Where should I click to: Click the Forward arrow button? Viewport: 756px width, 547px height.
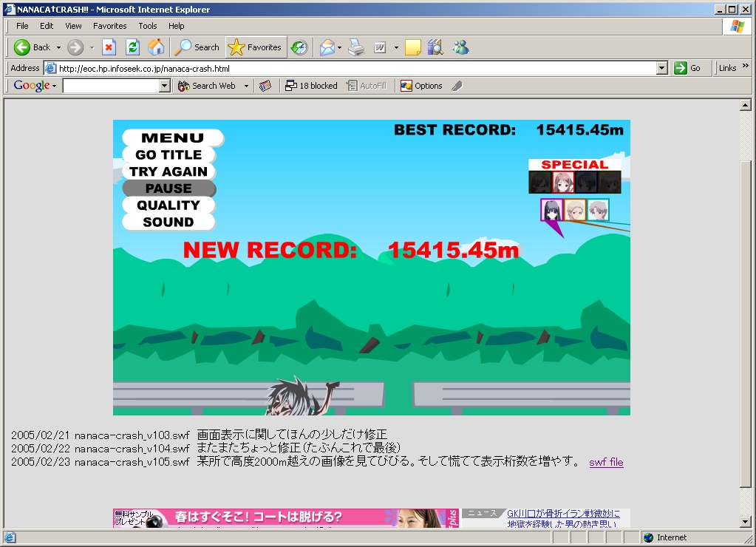pyautogui.click(x=75, y=47)
